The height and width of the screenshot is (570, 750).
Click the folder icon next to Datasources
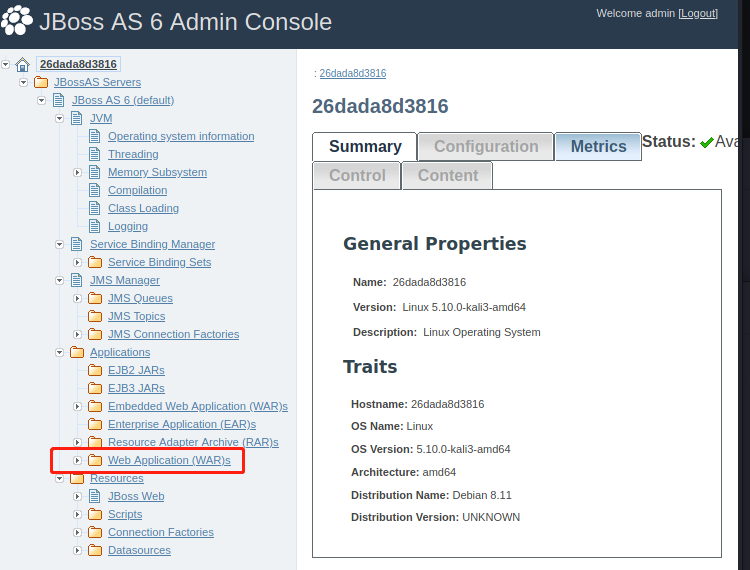pos(95,550)
